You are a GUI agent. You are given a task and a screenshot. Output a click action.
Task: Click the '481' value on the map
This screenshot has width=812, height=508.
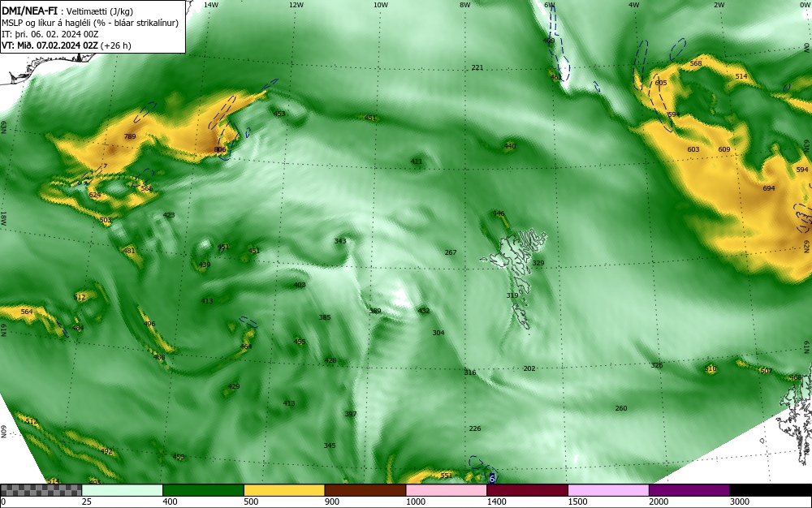129,251
